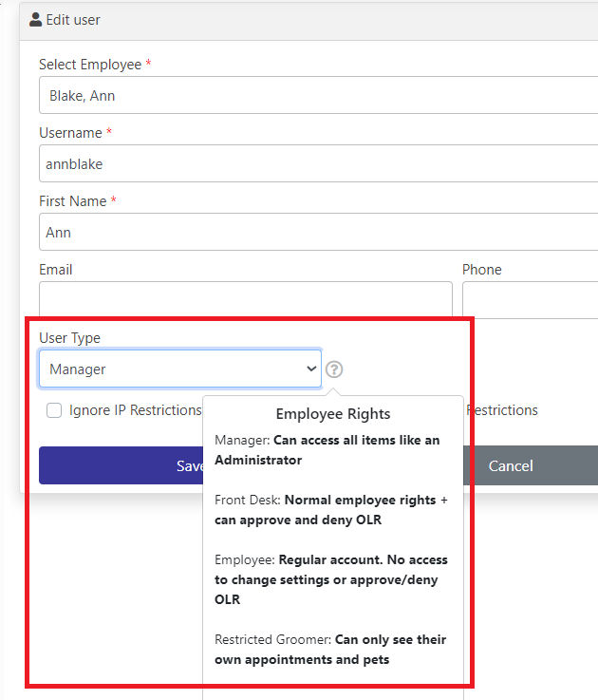
Task: Click the Front Desk rights description
Action: pyautogui.click(x=331, y=510)
